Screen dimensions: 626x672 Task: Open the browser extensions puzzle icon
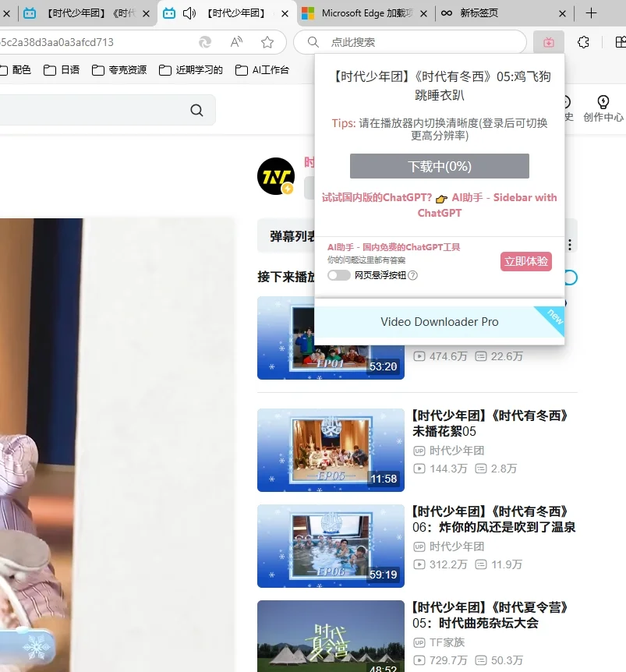pyautogui.click(x=583, y=42)
